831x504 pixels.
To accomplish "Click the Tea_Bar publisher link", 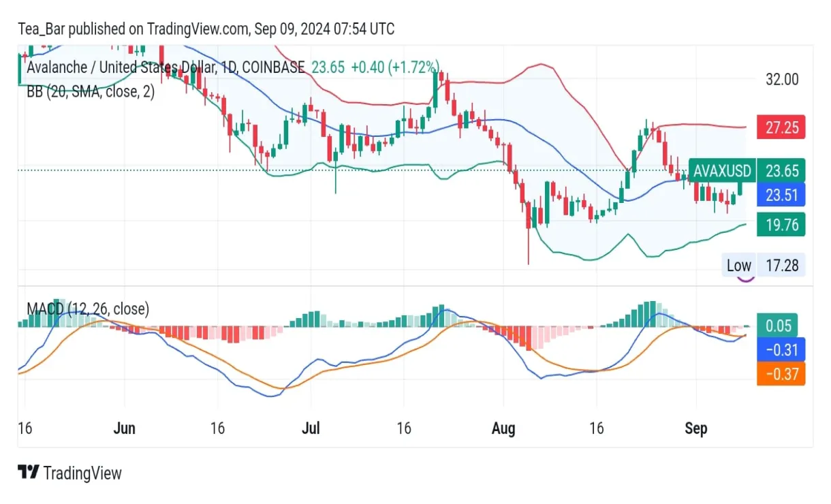I will [41, 29].
